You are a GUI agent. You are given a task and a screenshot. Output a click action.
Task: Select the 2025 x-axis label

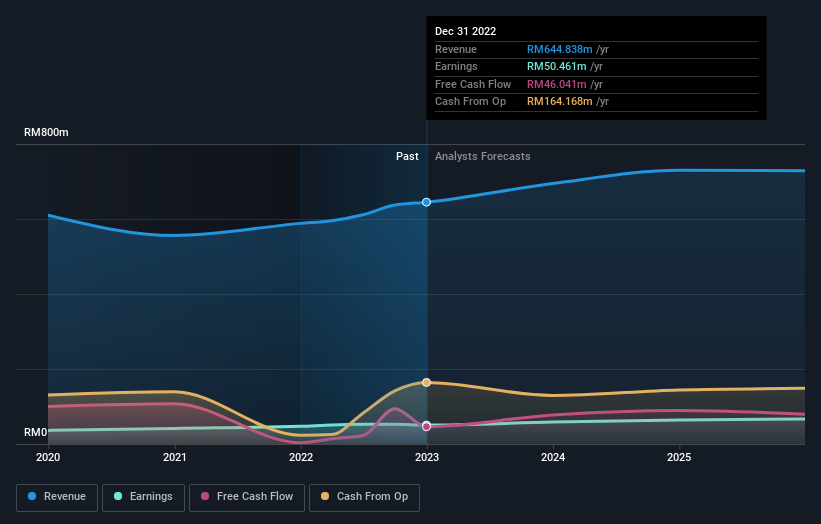679,457
